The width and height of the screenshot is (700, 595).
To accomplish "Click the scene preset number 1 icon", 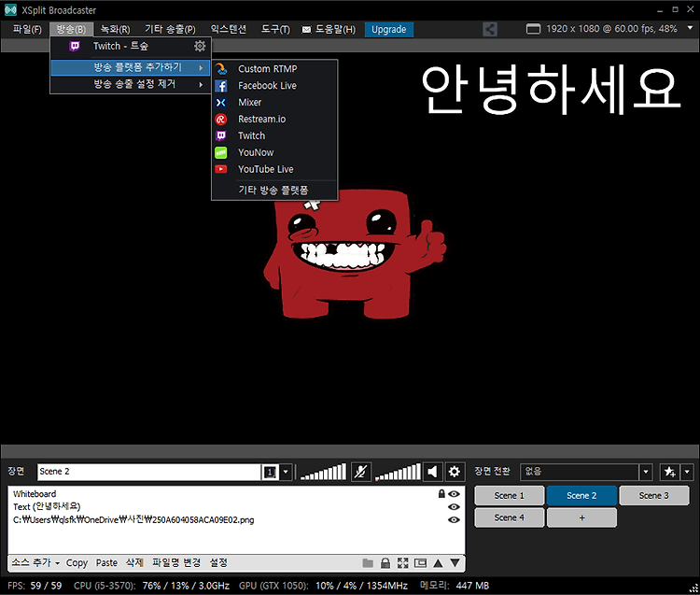I will (270, 472).
